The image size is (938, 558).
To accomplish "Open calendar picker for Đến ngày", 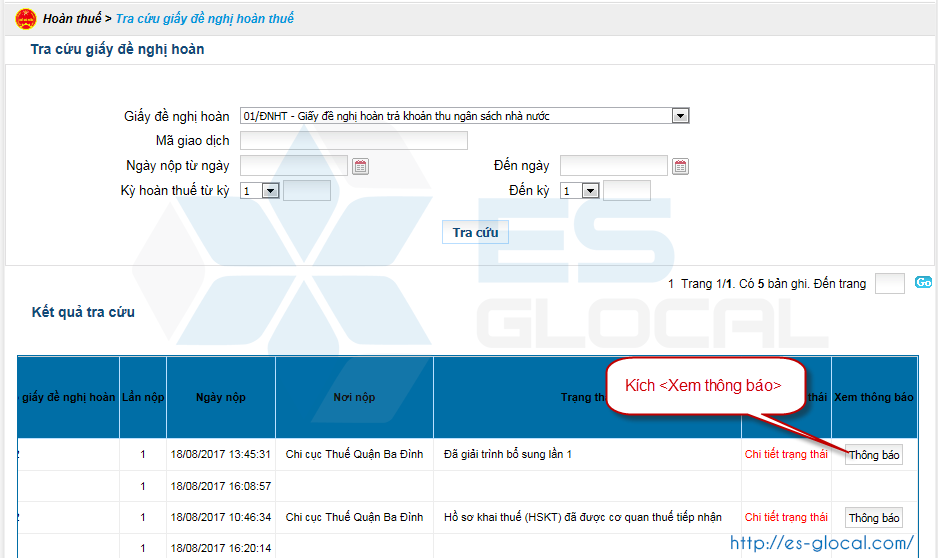I will (x=680, y=166).
